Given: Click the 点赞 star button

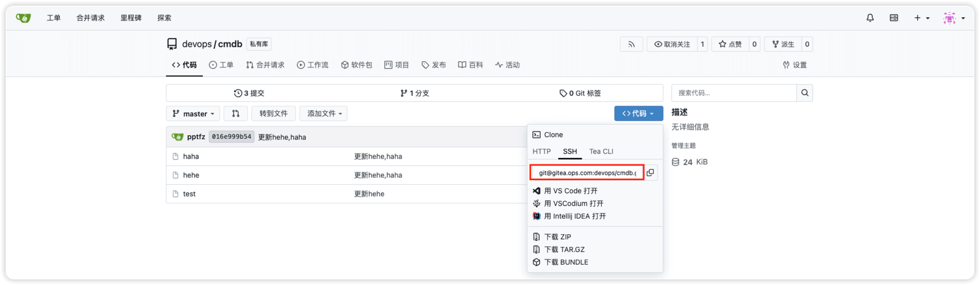Looking at the screenshot, I should click(730, 44).
